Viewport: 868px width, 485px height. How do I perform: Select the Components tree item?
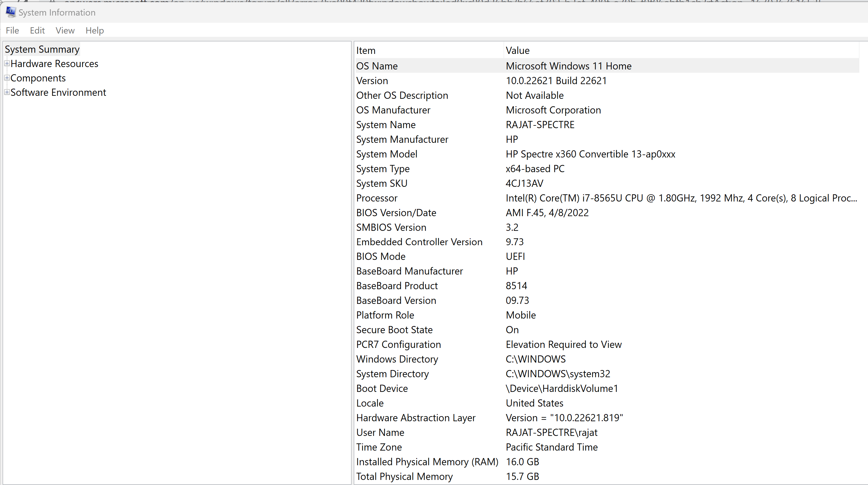pyautogui.click(x=38, y=78)
